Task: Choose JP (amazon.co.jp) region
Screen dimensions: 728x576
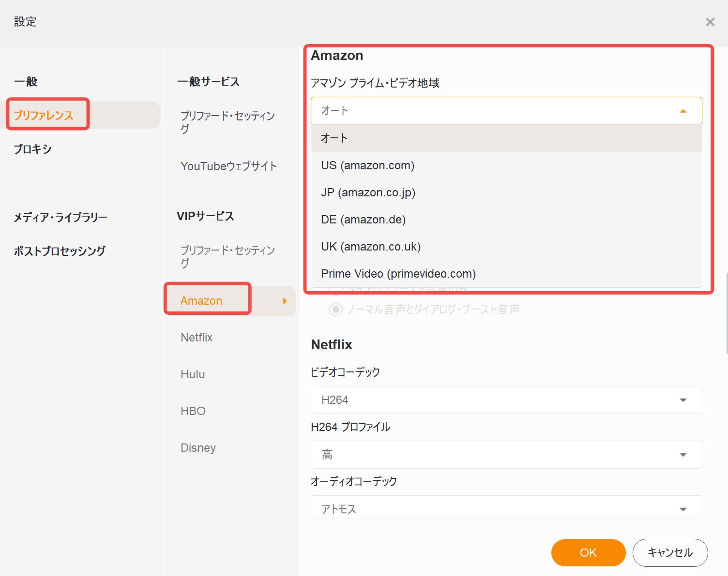Action: tap(506, 192)
